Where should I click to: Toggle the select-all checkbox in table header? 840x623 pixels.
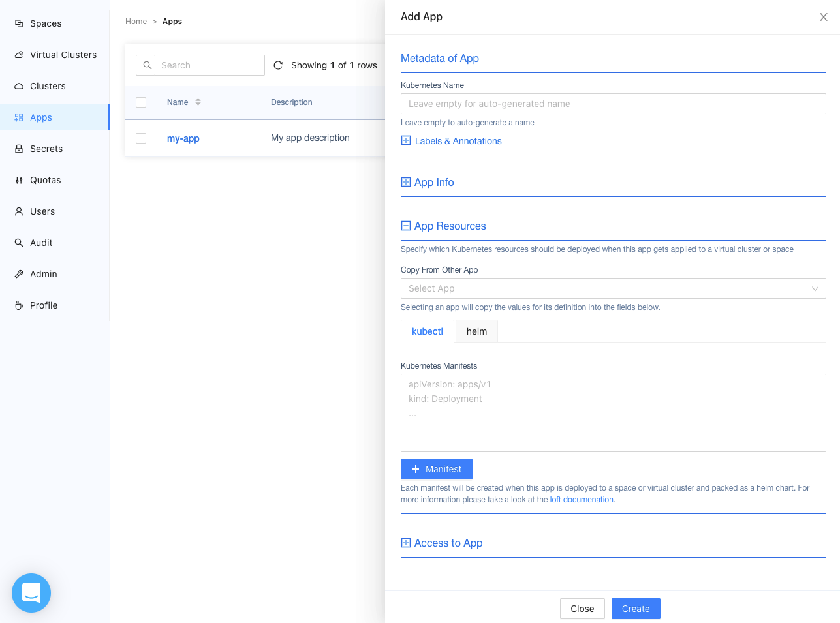141,102
